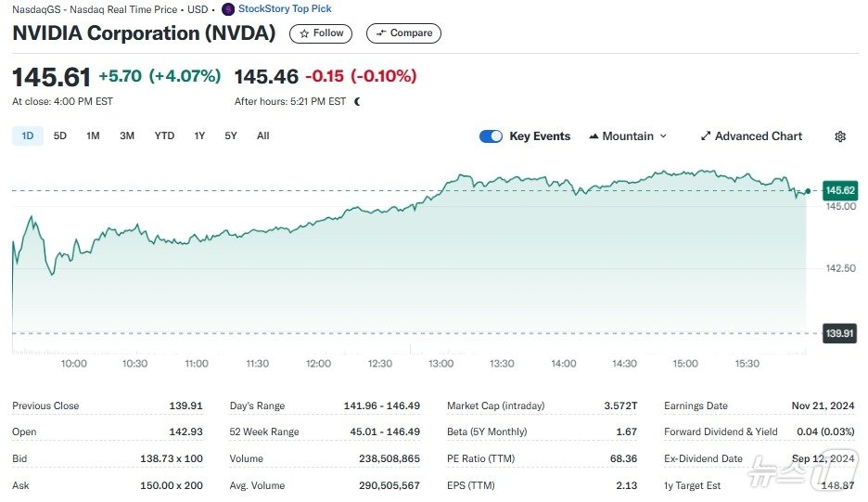Open the Advanced Chart link
The width and height of the screenshot is (868, 502).
pyautogui.click(x=759, y=136)
